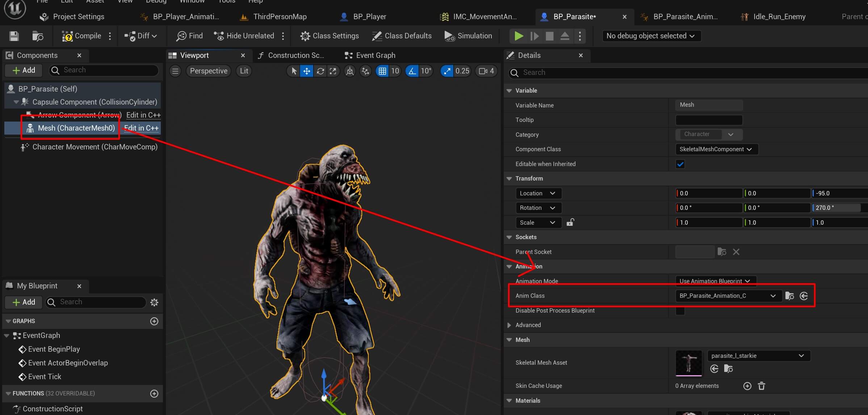The image size is (868, 415).
Task: Click the Stop simulation square icon
Action: [549, 36]
